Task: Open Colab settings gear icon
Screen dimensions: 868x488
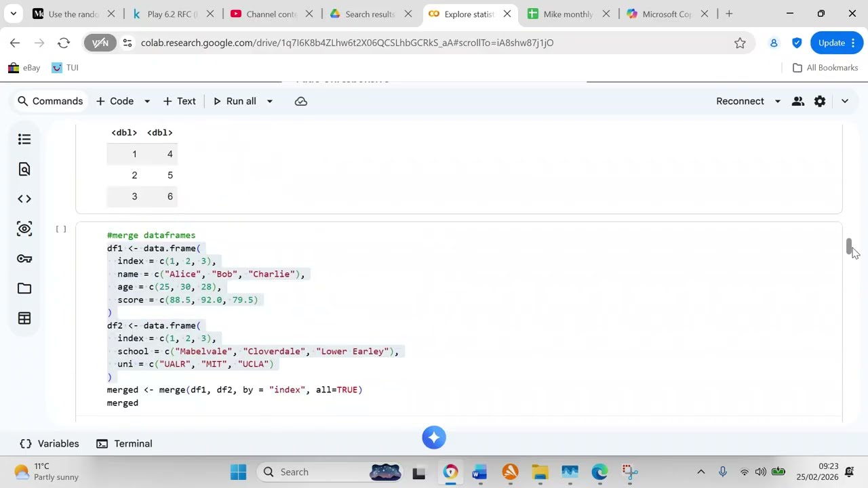Action: (820, 101)
